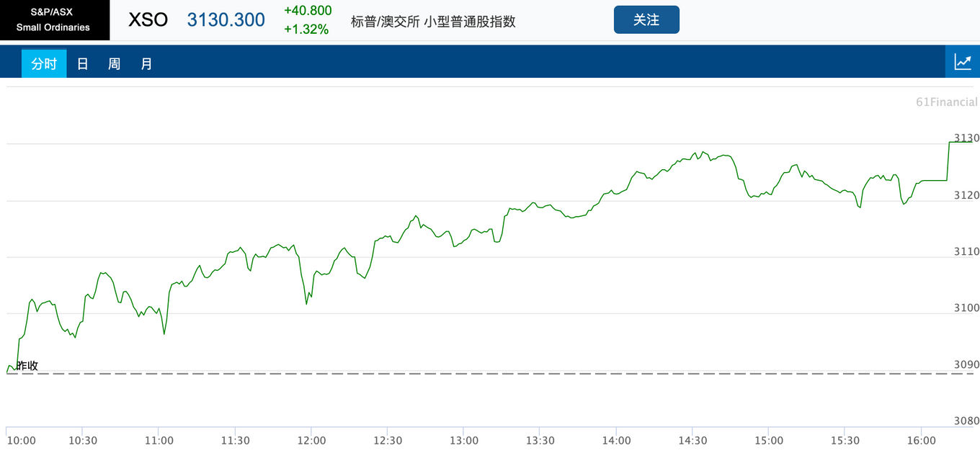Click the 16:00 time axis marker
The image size is (980, 453).
[x=922, y=441]
